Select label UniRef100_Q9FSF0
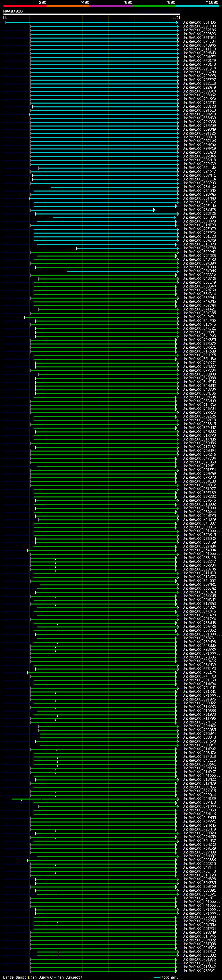The width and height of the screenshot is (222, 980). [199, 68]
